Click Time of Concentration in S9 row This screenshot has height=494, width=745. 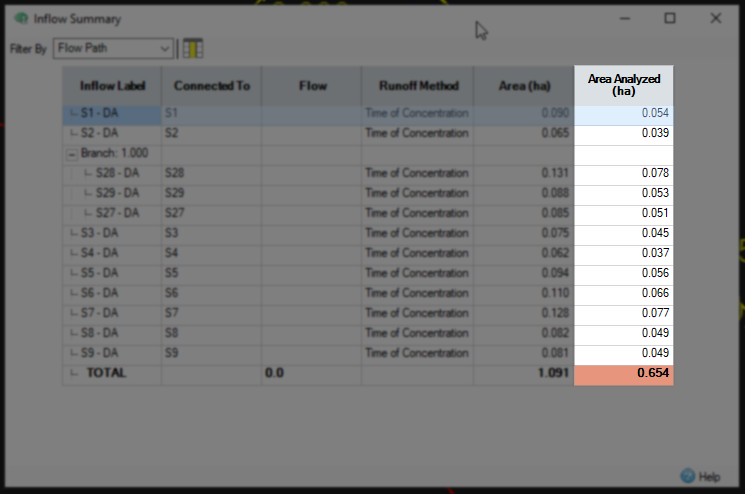(417, 352)
